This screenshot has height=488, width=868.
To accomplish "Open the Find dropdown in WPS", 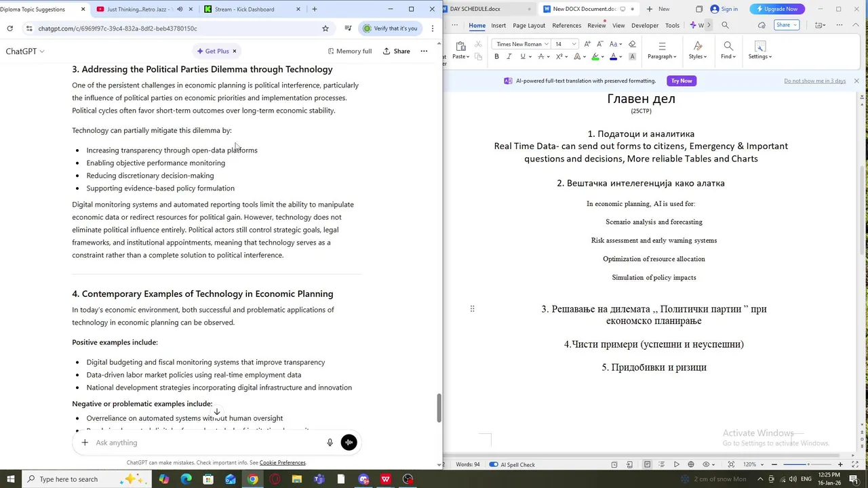I will (x=728, y=56).
